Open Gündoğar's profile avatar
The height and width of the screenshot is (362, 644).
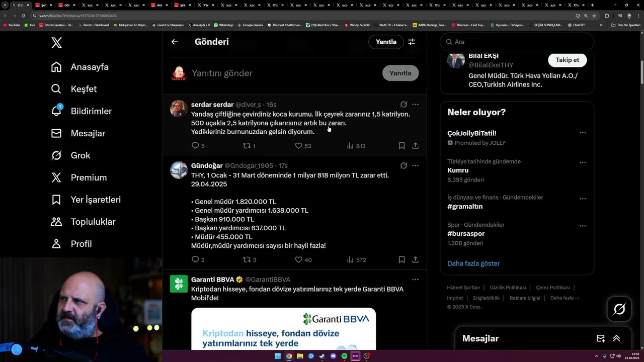click(x=179, y=170)
